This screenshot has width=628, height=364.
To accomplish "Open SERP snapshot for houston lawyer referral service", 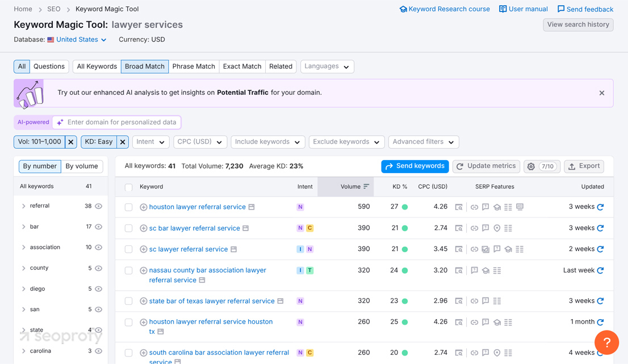I will click(459, 207).
